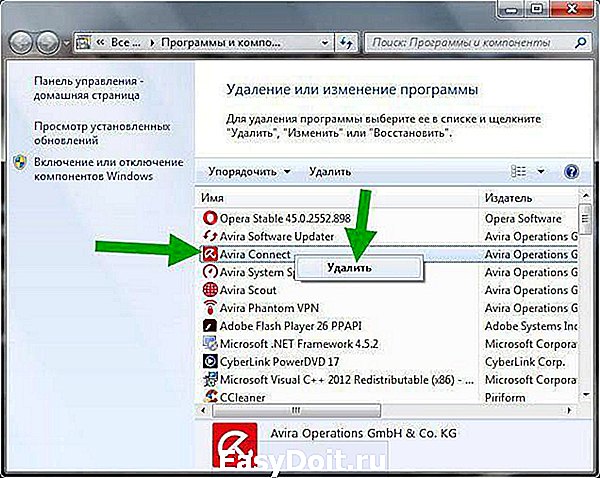Click 'Opera Software' publisher cell

[523, 219]
